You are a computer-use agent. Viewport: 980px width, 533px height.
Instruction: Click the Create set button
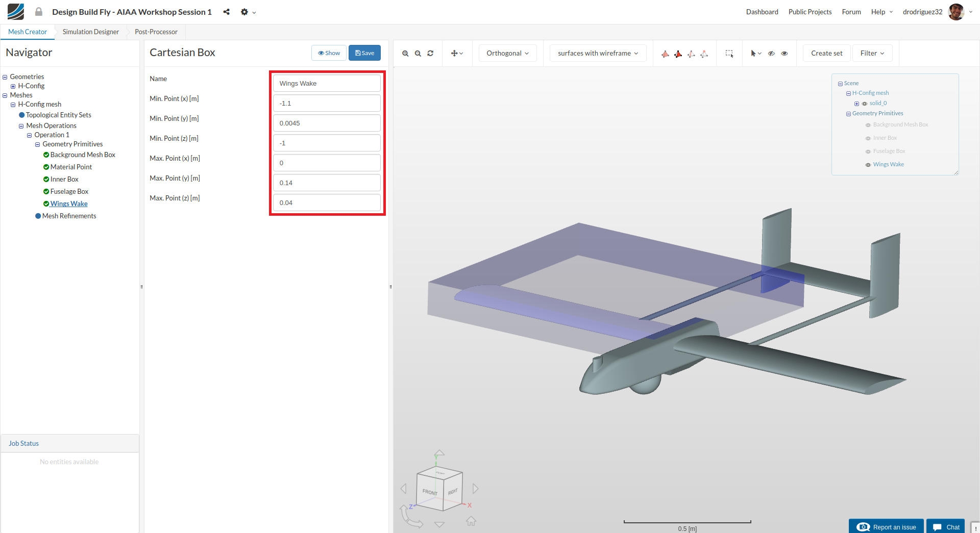point(826,53)
